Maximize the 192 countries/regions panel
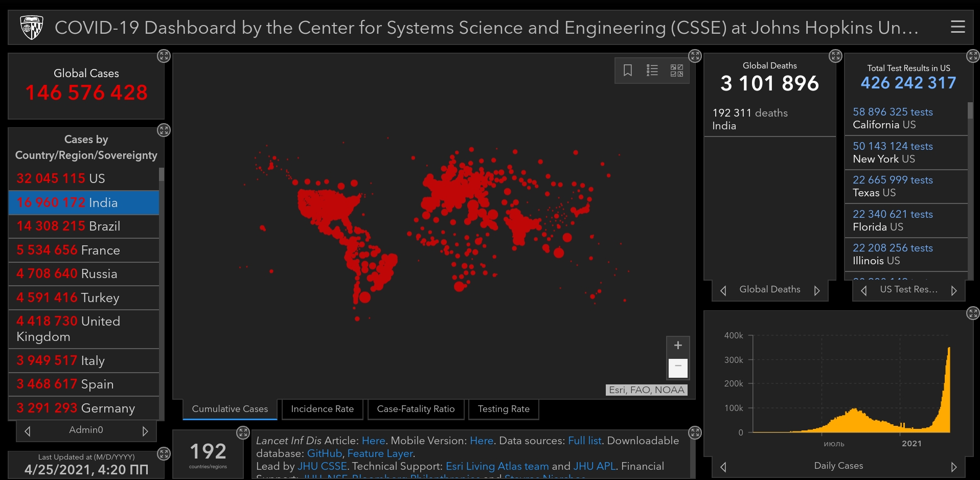Screen dimensions: 980x480 click(x=243, y=432)
